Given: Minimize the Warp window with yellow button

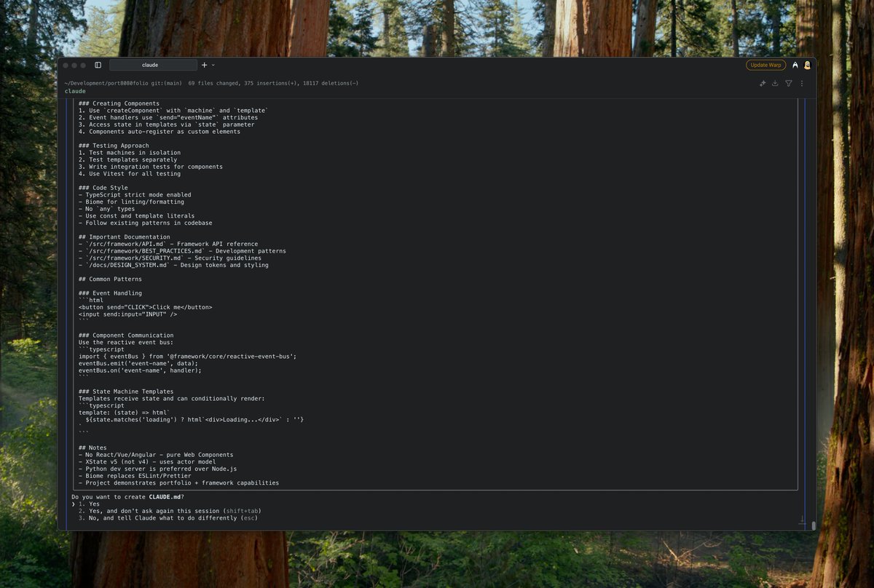Looking at the screenshot, I should (x=75, y=65).
